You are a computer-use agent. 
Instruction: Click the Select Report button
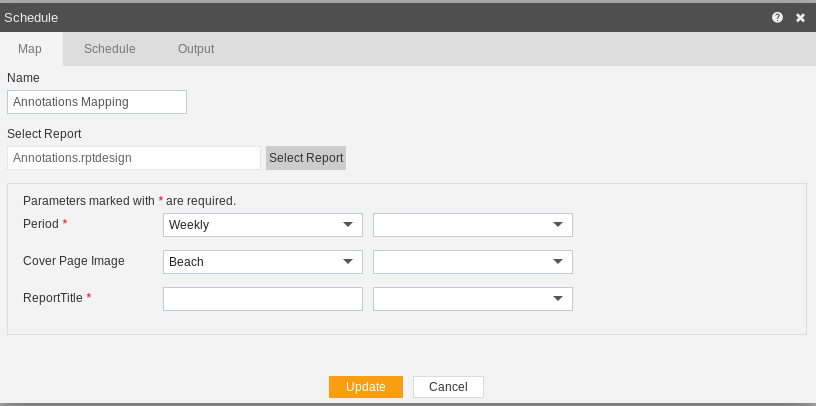tap(306, 158)
